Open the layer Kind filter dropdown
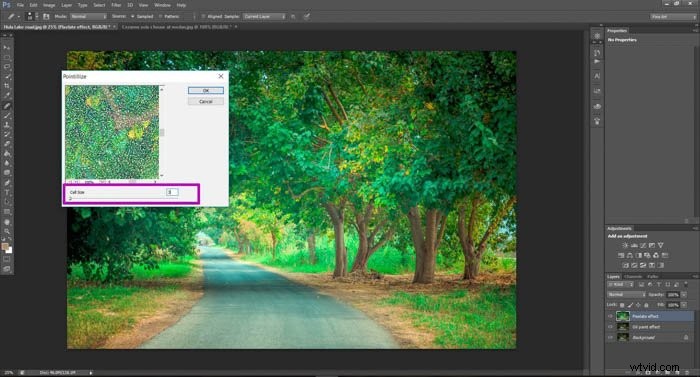The width and height of the screenshot is (700, 377). pos(621,285)
